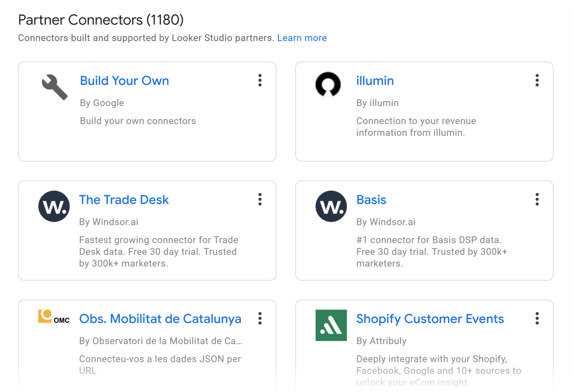Click the OMC orange logo icon
This screenshot has height=392, width=574.
(54, 317)
